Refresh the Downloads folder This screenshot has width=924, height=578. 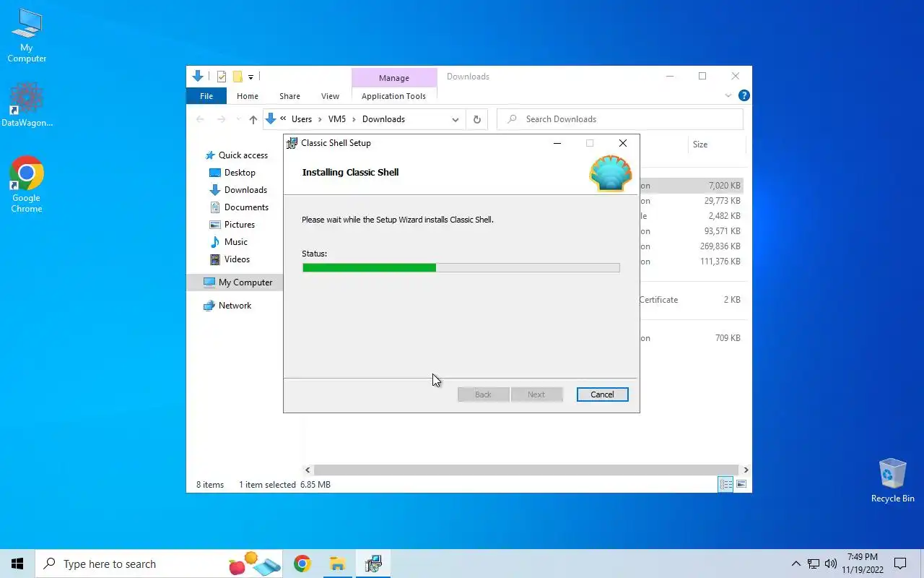pos(476,119)
